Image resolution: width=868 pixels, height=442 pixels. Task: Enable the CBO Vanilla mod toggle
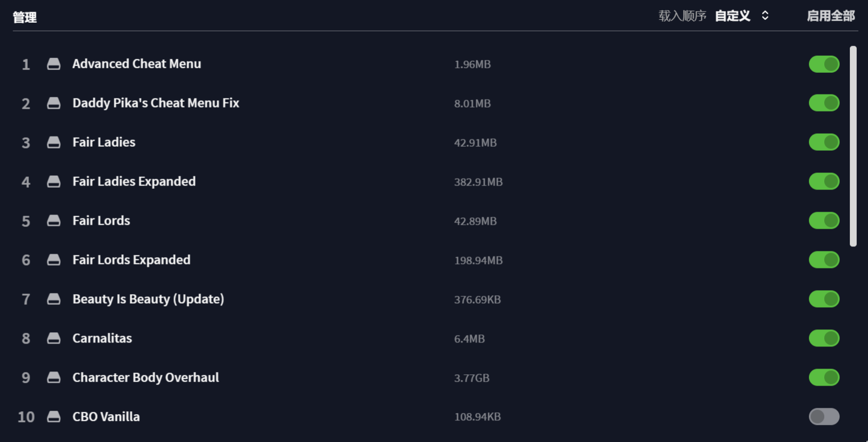(x=824, y=417)
